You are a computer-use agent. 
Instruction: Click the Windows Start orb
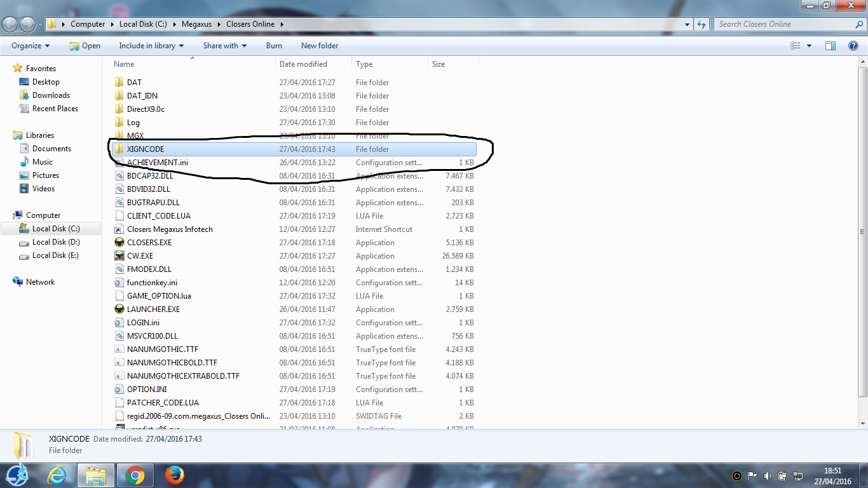coord(18,475)
